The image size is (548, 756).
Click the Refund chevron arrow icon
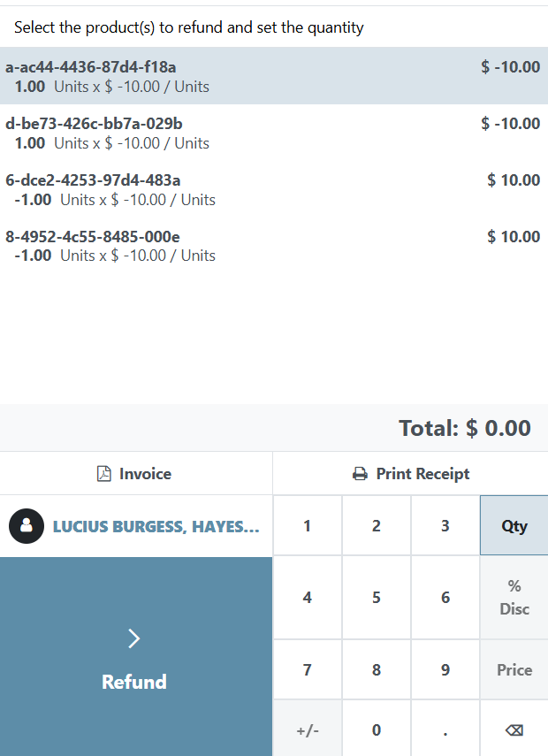[134, 638]
